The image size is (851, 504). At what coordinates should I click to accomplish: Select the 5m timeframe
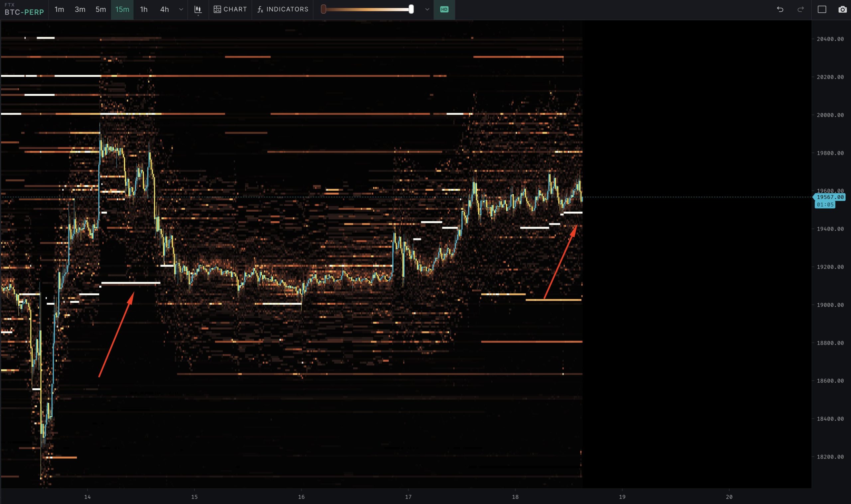[100, 10]
